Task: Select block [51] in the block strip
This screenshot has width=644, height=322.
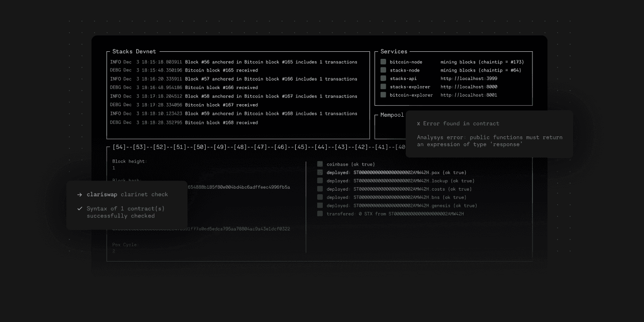Action: click(179, 147)
